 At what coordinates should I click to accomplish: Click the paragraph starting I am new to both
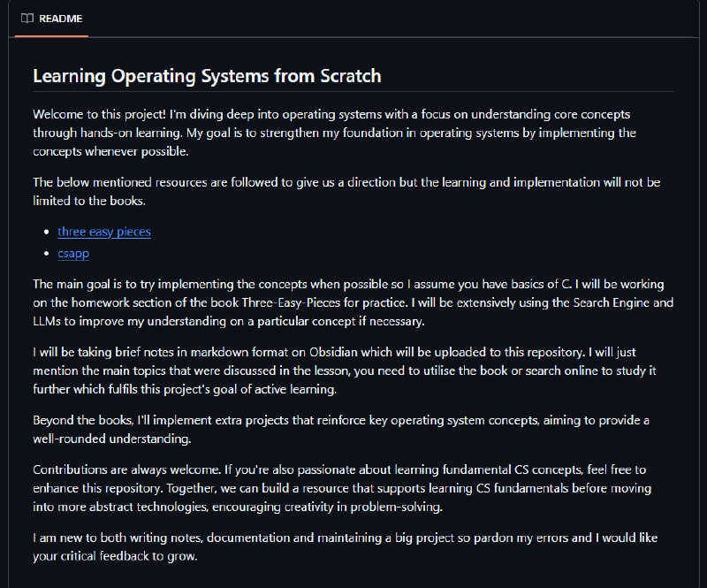[x=345, y=546]
